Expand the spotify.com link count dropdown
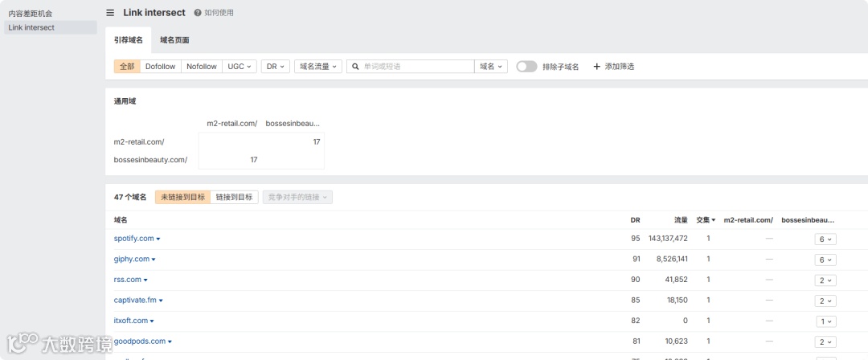 pyautogui.click(x=825, y=239)
